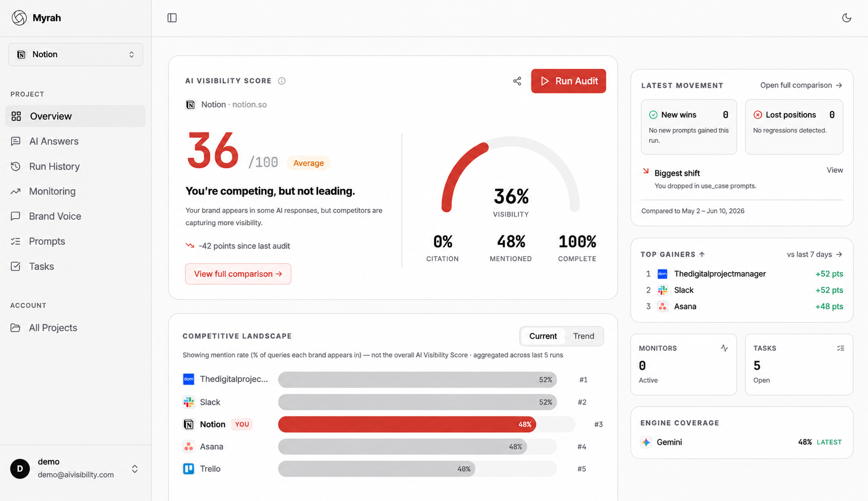The height and width of the screenshot is (501, 868).
Task: Click the Biggest shift down arrow icon
Action: pos(645,171)
